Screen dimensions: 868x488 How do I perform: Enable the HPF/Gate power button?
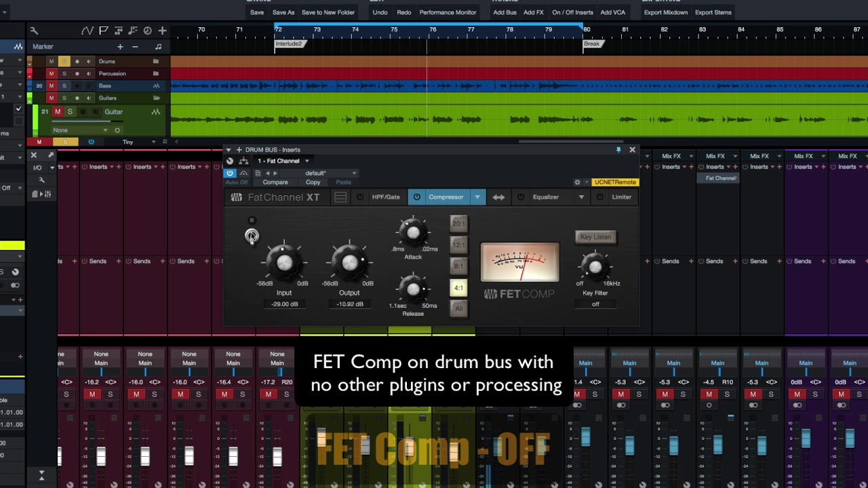[x=360, y=197]
